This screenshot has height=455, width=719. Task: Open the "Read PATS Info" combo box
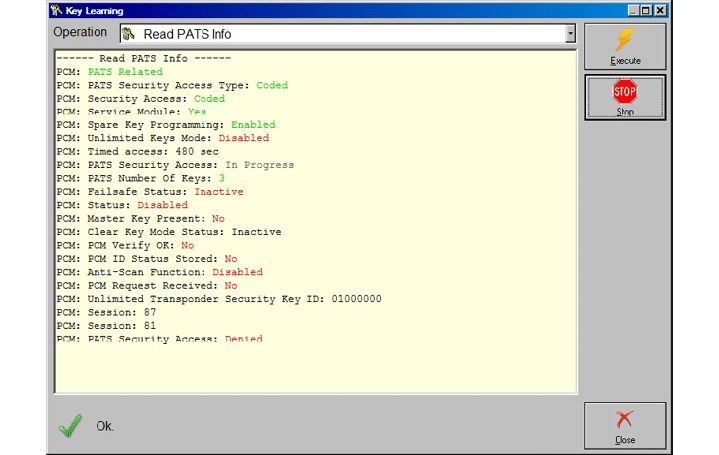(x=340, y=34)
